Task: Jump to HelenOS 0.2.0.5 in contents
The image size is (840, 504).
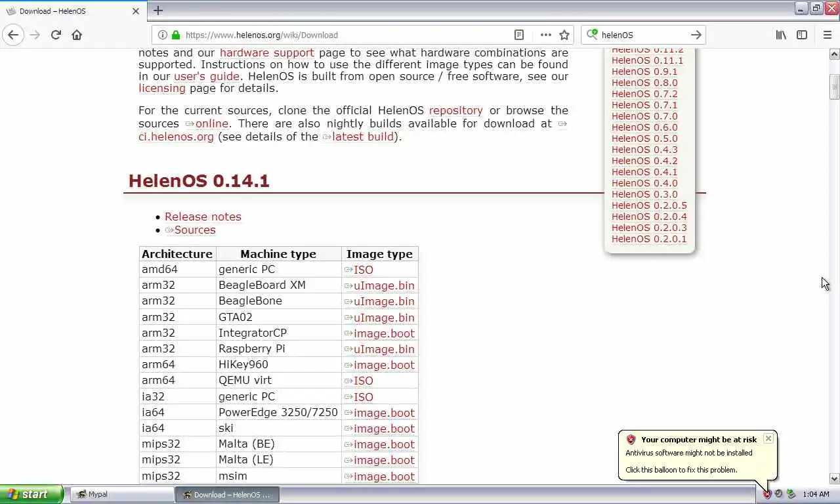Action: coord(649,205)
